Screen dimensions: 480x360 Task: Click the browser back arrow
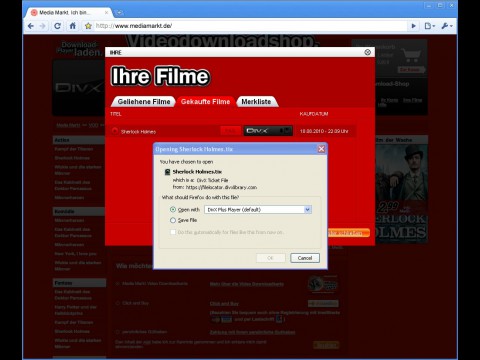click(31, 26)
